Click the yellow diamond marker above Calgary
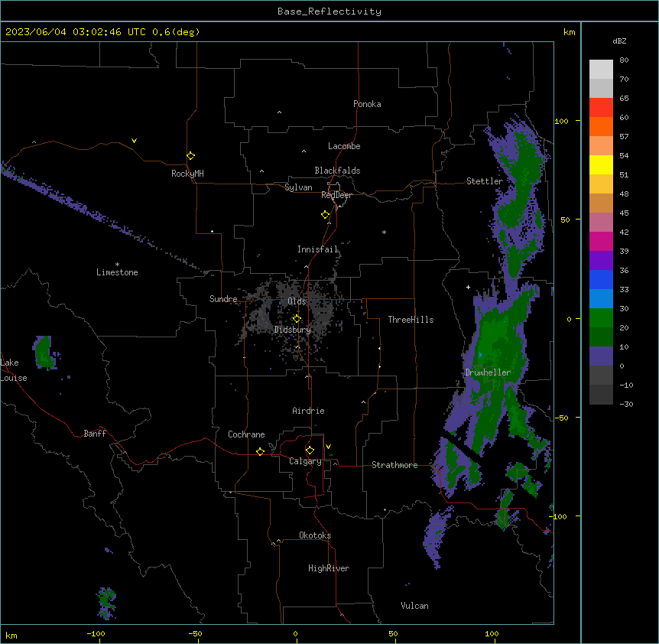The width and height of the screenshot is (659, 644). point(310,450)
